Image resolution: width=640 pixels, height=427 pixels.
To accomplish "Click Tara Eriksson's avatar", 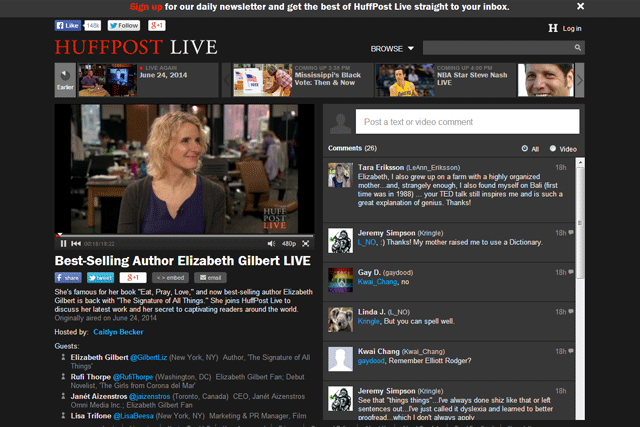I will [x=340, y=175].
